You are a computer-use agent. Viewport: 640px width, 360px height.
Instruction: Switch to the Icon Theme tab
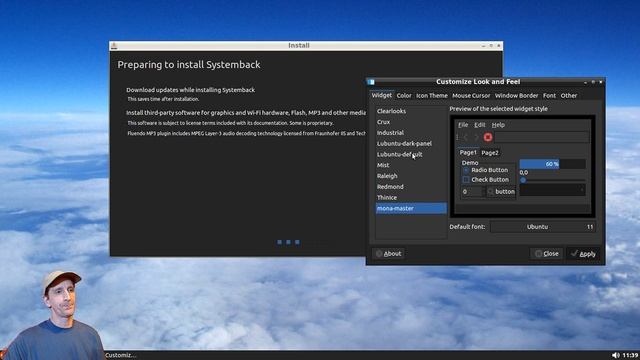[432, 96]
